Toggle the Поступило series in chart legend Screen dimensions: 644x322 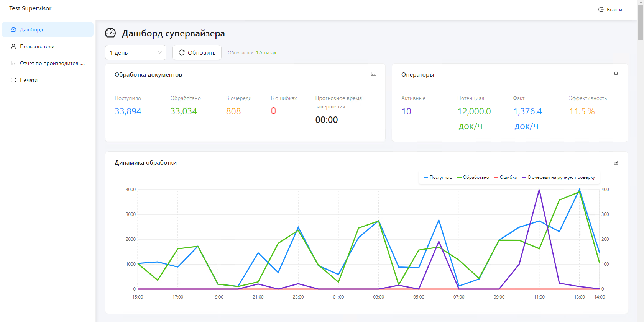coord(438,177)
